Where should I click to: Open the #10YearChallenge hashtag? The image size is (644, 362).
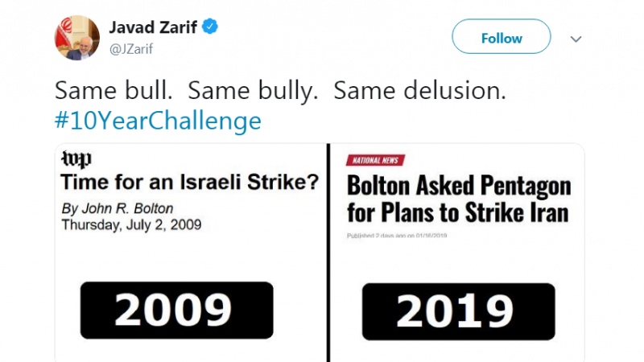(x=158, y=121)
